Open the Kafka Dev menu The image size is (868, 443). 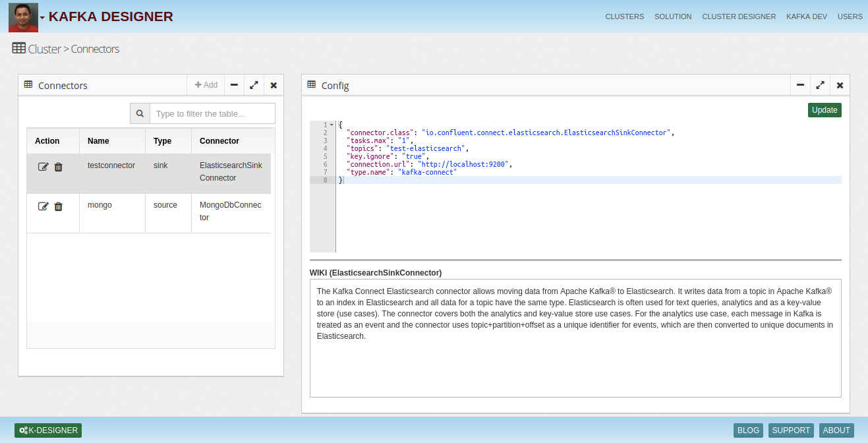pyautogui.click(x=806, y=16)
